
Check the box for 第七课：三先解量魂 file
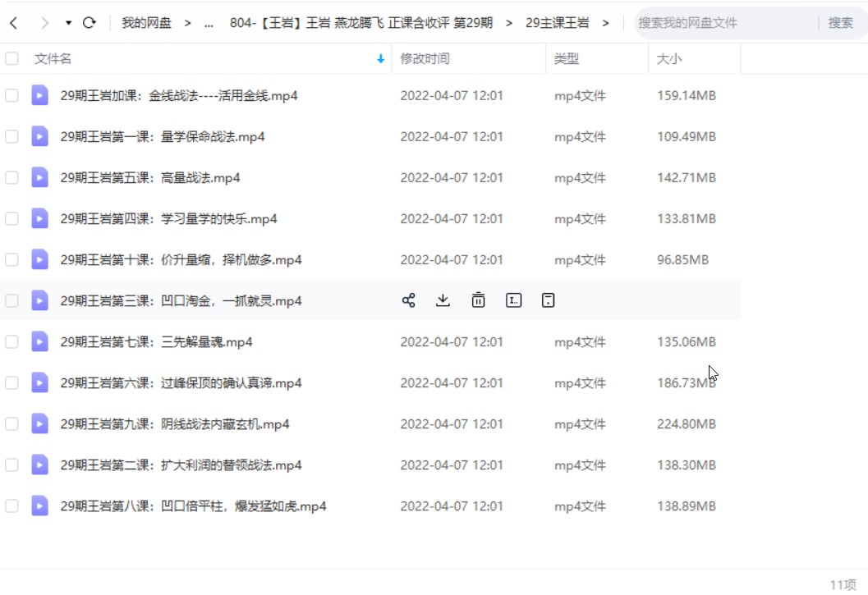[11, 341]
